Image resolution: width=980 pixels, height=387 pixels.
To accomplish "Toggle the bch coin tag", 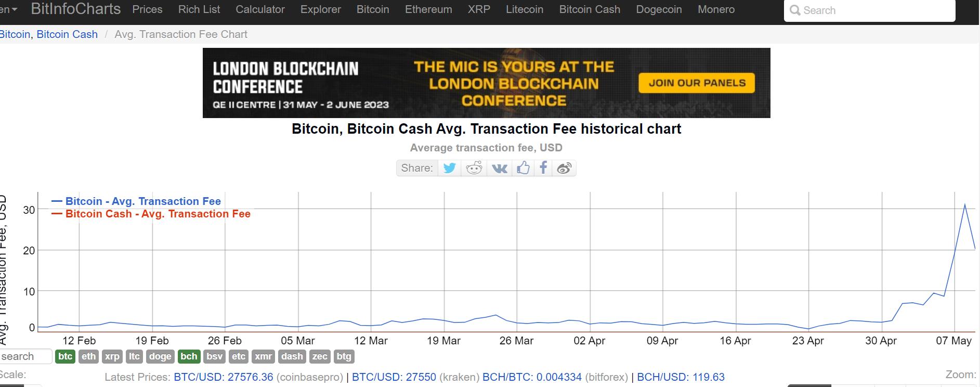I will [189, 356].
